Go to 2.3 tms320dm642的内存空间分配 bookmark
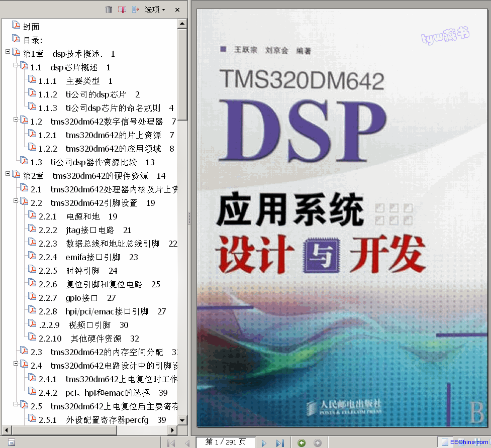Image resolution: width=491 pixels, height=448 pixels. pyautogui.click(x=104, y=352)
